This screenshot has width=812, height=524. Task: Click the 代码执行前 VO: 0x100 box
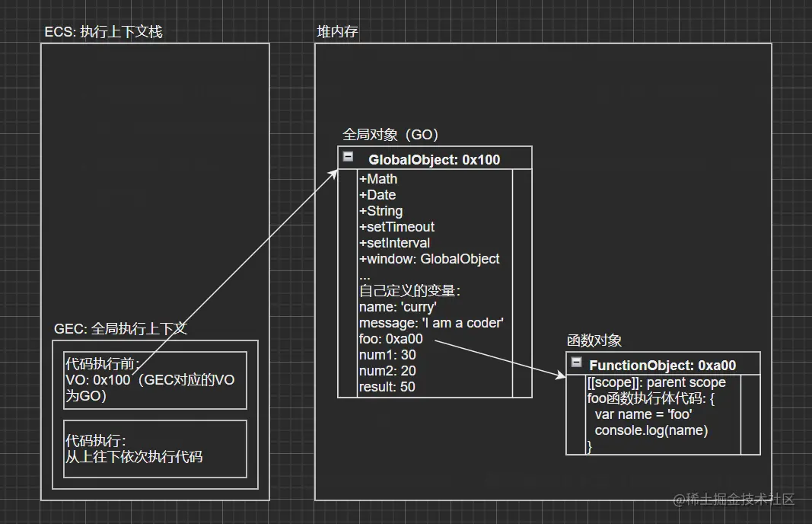(x=154, y=381)
